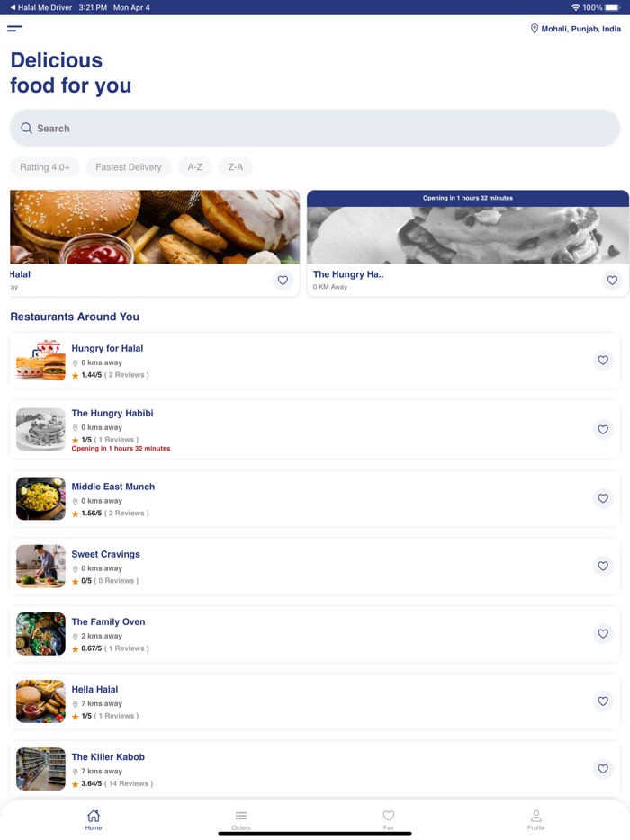
Task: Select the Fastest Delivery filter
Action: coord(129,167)
